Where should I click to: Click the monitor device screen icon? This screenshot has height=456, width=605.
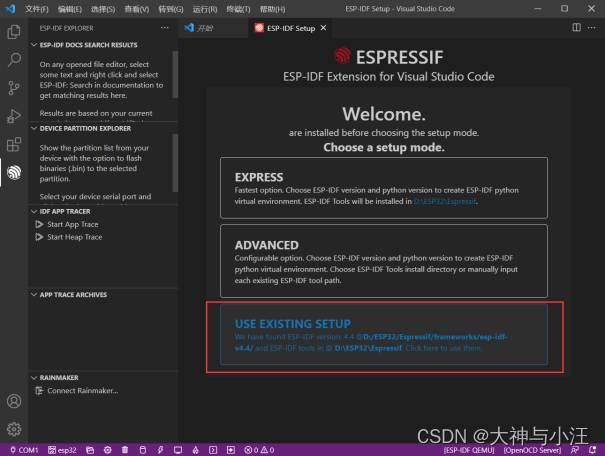click(178, 450)
